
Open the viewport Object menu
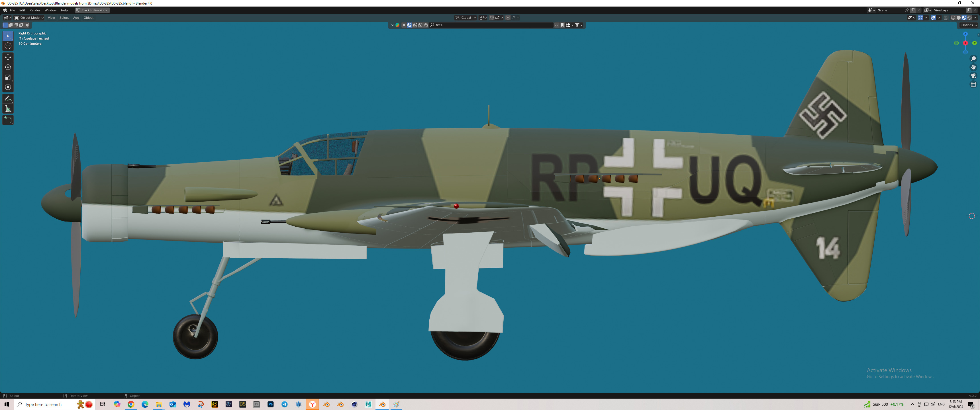click(x=89, y=18)
